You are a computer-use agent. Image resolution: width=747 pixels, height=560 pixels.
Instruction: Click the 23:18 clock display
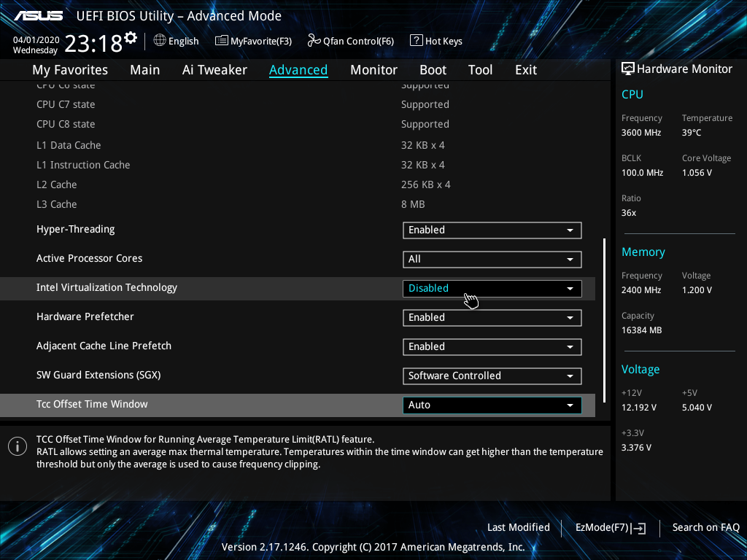[93, 44]
